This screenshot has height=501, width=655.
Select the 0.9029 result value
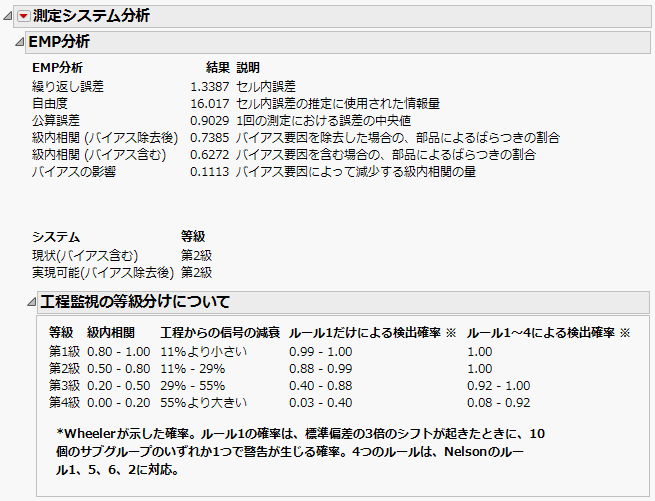tap(210, 121)
